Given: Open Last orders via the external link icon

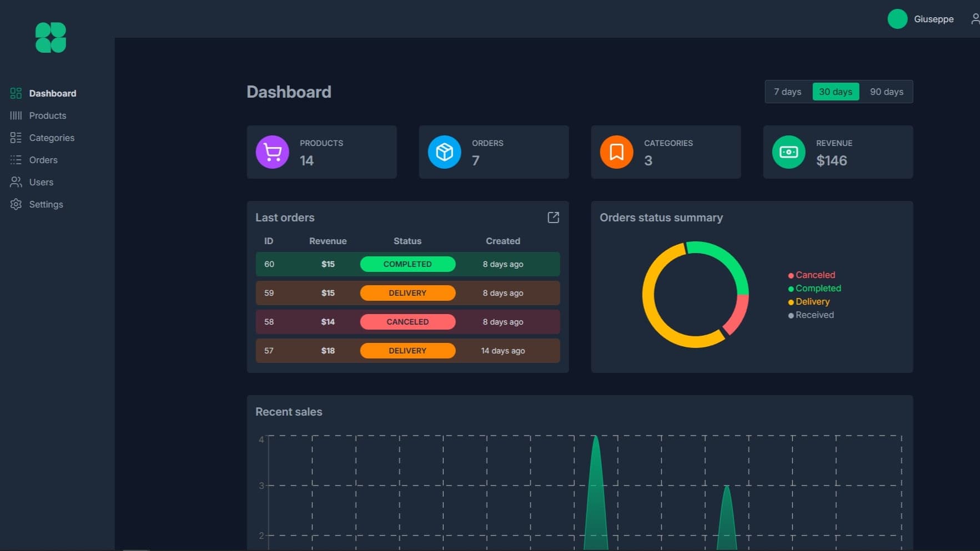Looking at the screenshot, I should click(x=553, y=218).
